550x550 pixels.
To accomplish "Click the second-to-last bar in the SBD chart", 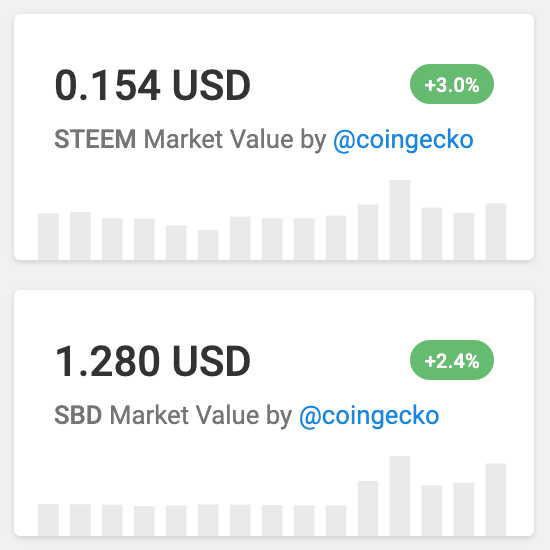I will click(x=464, y=509).
